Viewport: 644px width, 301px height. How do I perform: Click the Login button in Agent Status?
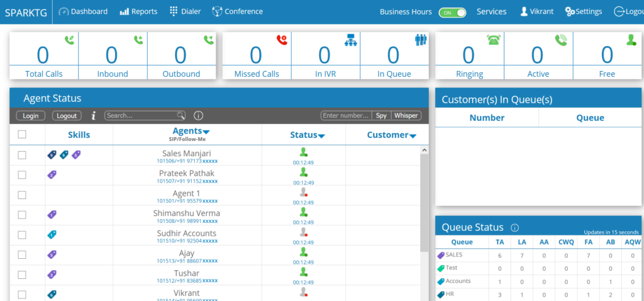point(31,116)
